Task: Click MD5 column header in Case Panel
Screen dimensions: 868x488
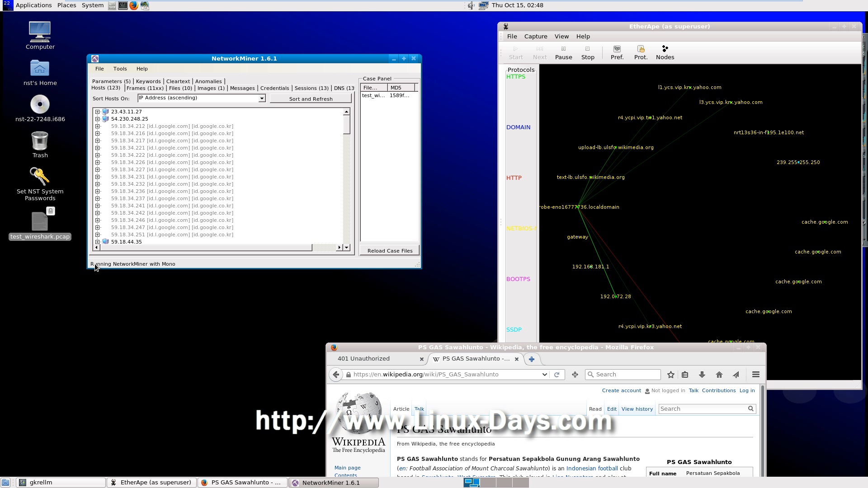Action: point(401,88)
